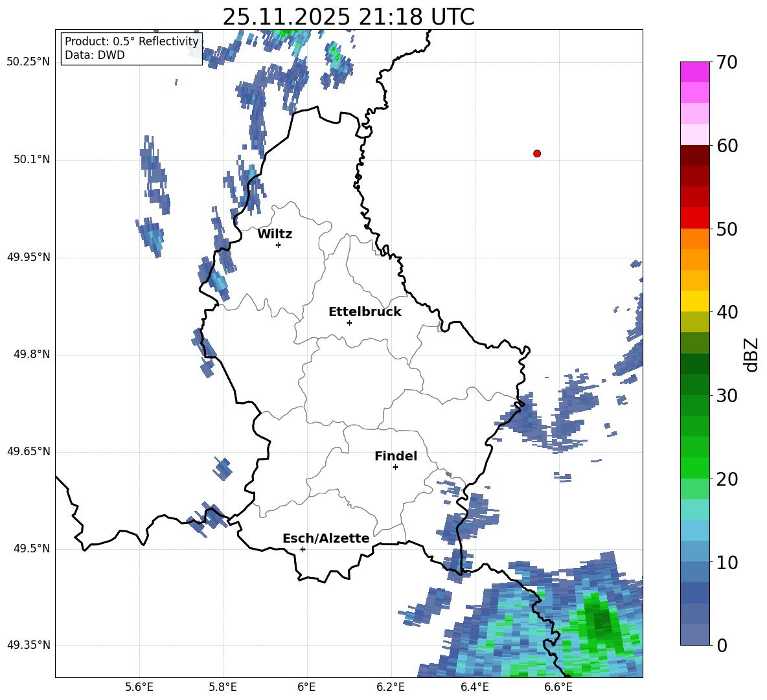Click the 5.8°E longitude tick label
The height and width of the screenshot is (700, 767).
pos(223,687)
